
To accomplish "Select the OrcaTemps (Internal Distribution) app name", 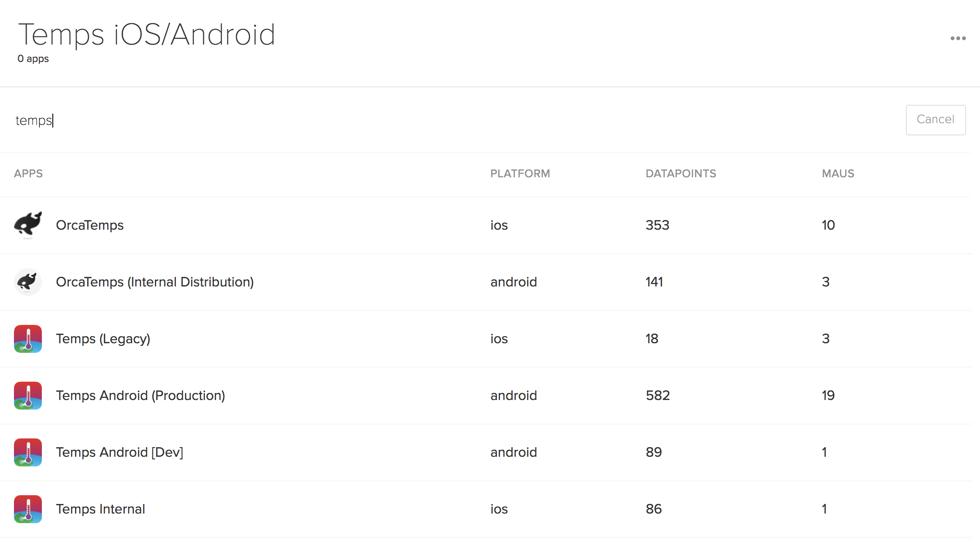I will tap(154, 282).
